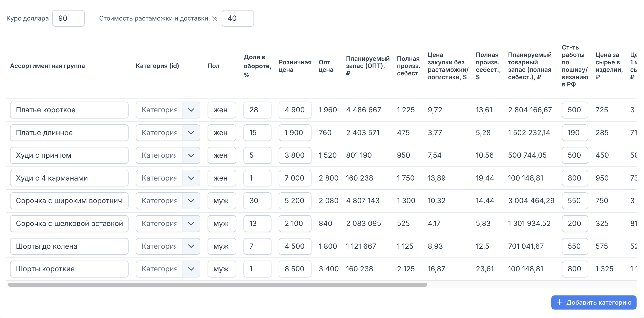
Task: Click gender field жен for Платье короткое
Action: coord(222,110)
